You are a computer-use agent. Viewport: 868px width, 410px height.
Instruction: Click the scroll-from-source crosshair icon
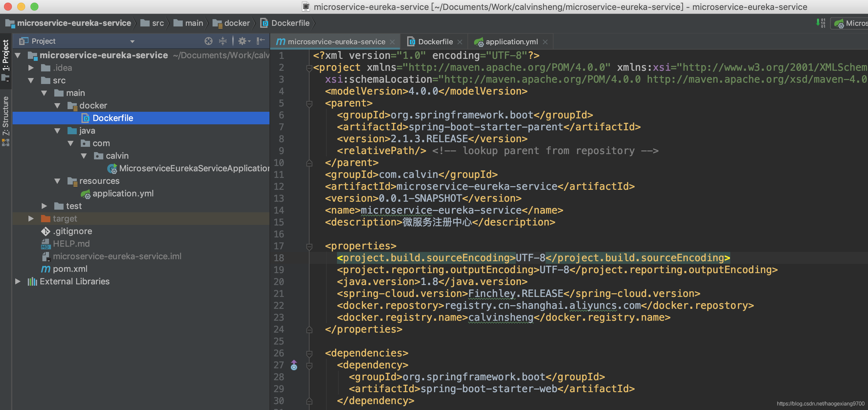point(209,41)
